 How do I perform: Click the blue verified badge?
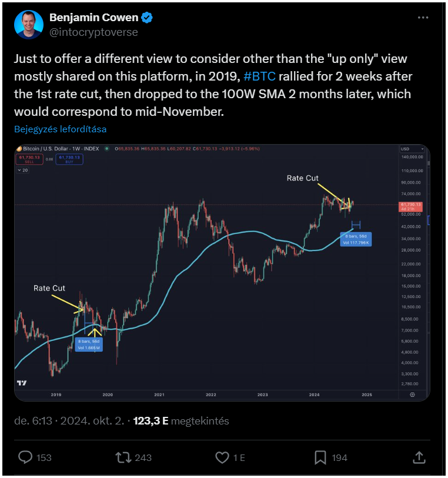coord(147,18)
